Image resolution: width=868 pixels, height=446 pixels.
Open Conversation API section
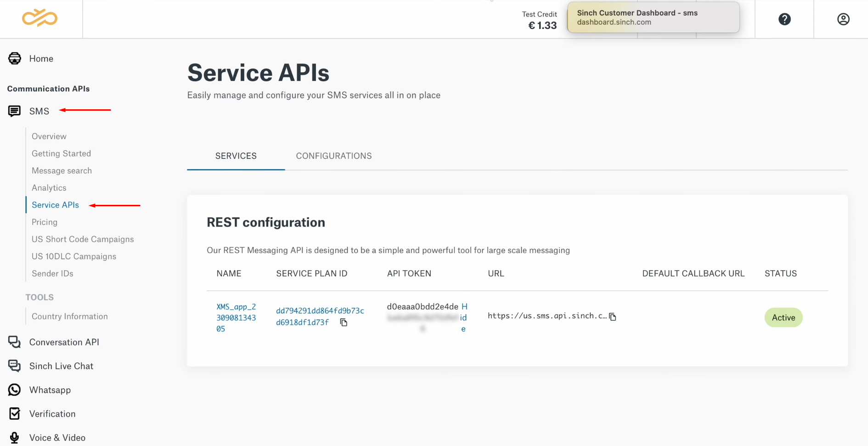(x=64, y=342)
